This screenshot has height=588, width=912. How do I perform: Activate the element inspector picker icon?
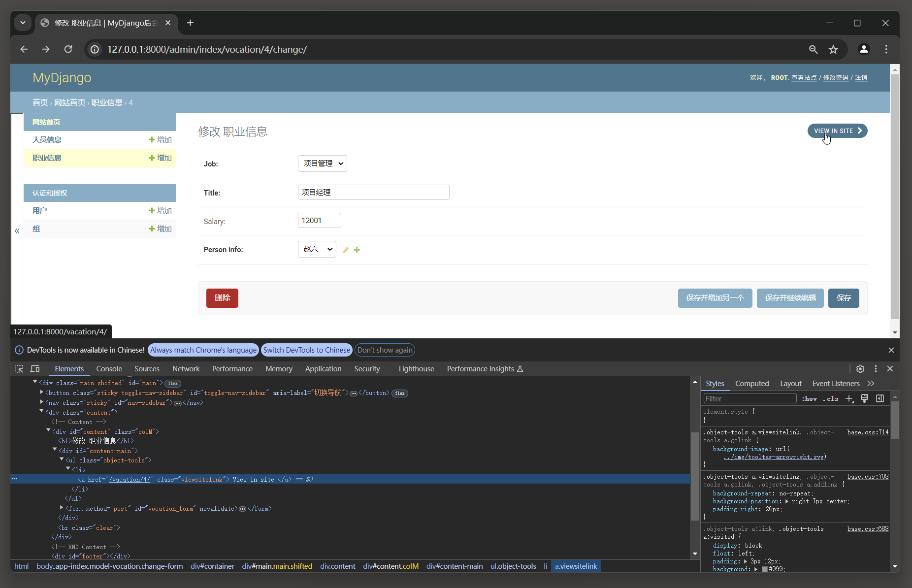[19, 369]
